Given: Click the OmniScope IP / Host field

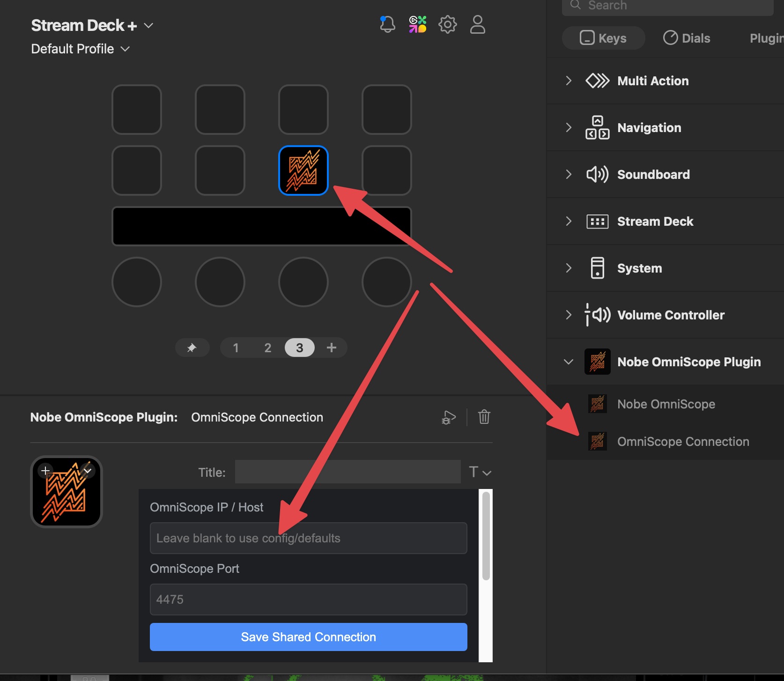Looking at the screenshot, I should [x=308, y=538].
